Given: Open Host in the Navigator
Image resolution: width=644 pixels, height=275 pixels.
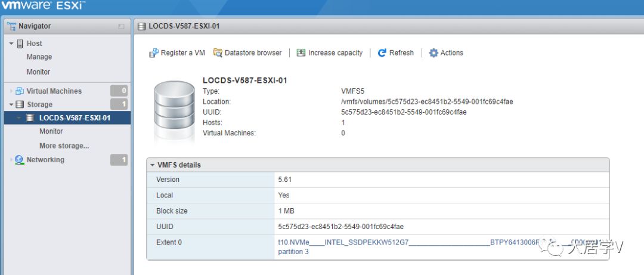Looking at the screenshot, I should (35, 44).
